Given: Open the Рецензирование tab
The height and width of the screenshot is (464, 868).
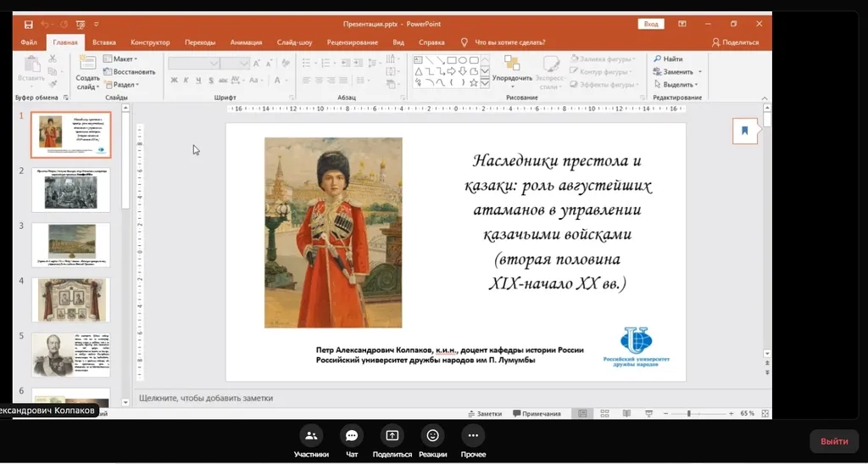Looking at the screenshot, I should tap(353, 42).
